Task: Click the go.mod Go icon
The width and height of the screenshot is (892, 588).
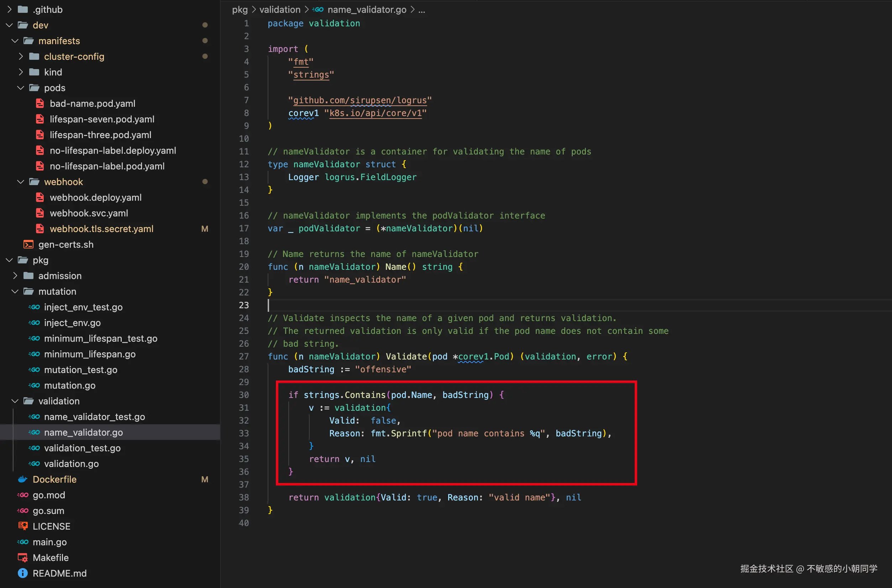Action: (x=22, y=495)
